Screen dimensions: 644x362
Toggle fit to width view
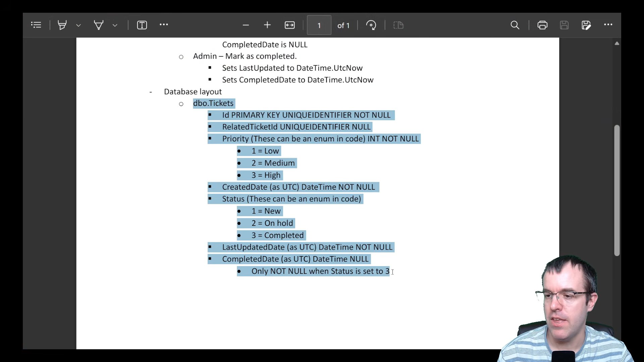tap(289, 25)
